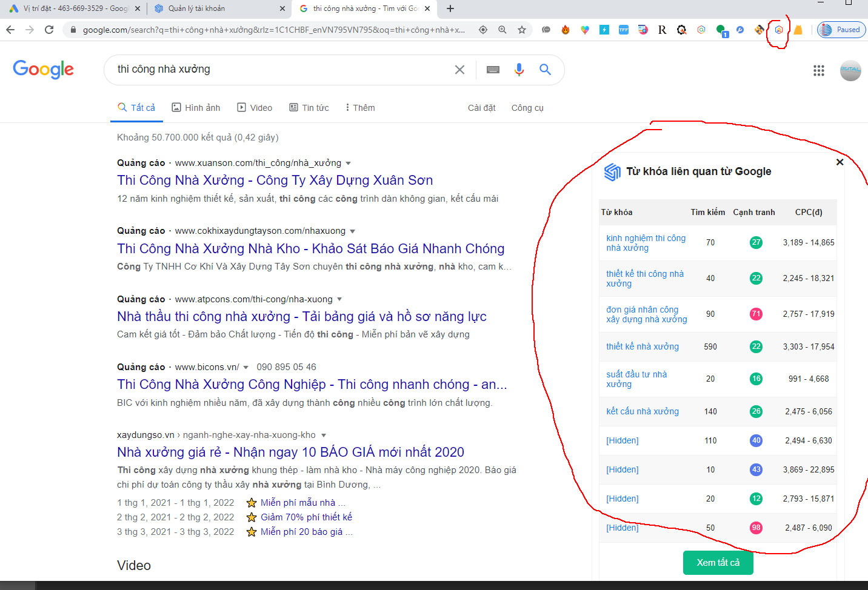The height and width of the screenshot is (590, 868).
Task: Open the hexagon keyword extension circled in red
Action: pyautogui.click(x=779, y=30)
